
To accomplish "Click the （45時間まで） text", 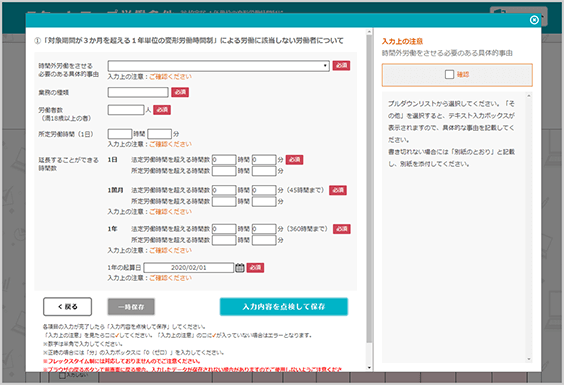I will [306, 190].
